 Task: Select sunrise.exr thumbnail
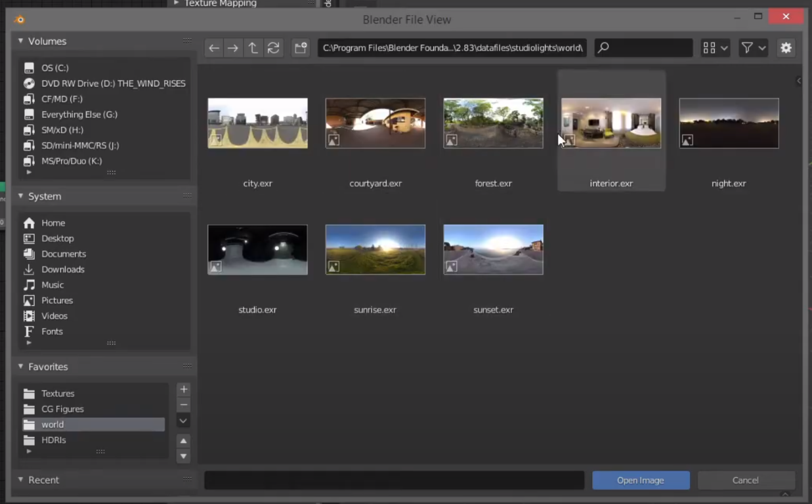pyautogui.click(x=375, y=250)
